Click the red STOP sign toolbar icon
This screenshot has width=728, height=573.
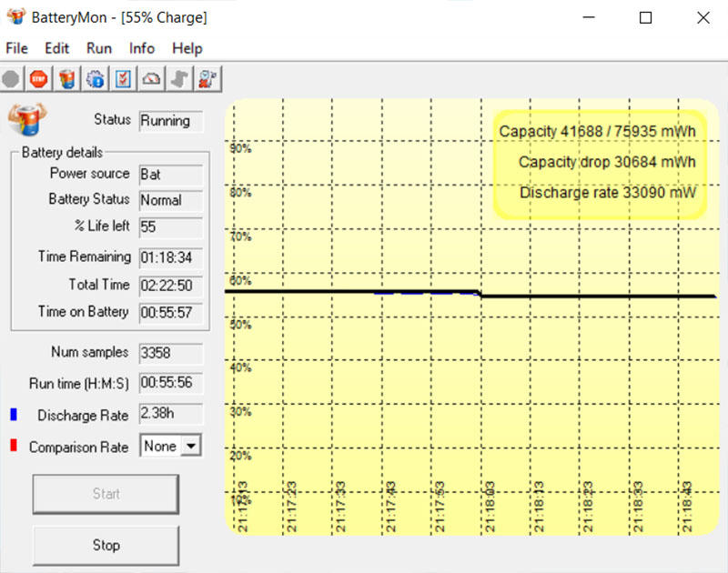tap(38, 79)
